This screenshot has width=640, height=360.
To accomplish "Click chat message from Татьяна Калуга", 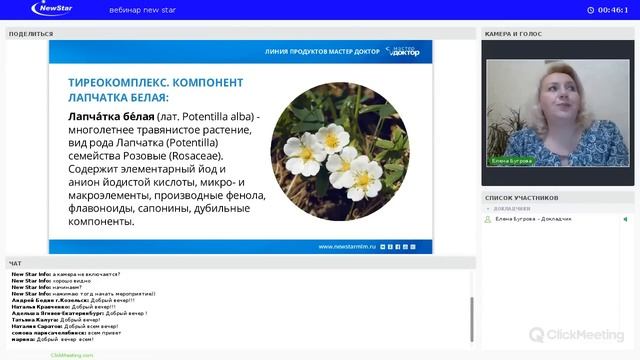I will tap(56, 320).
